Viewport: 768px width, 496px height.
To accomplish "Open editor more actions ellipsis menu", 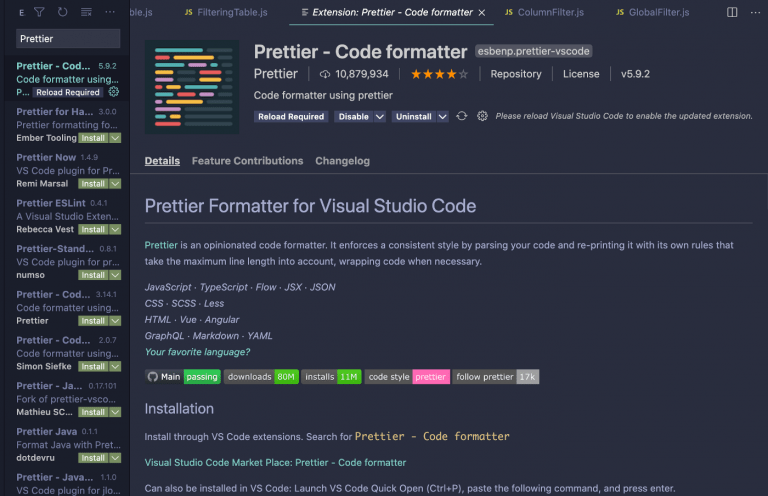I will pos(755,12).
